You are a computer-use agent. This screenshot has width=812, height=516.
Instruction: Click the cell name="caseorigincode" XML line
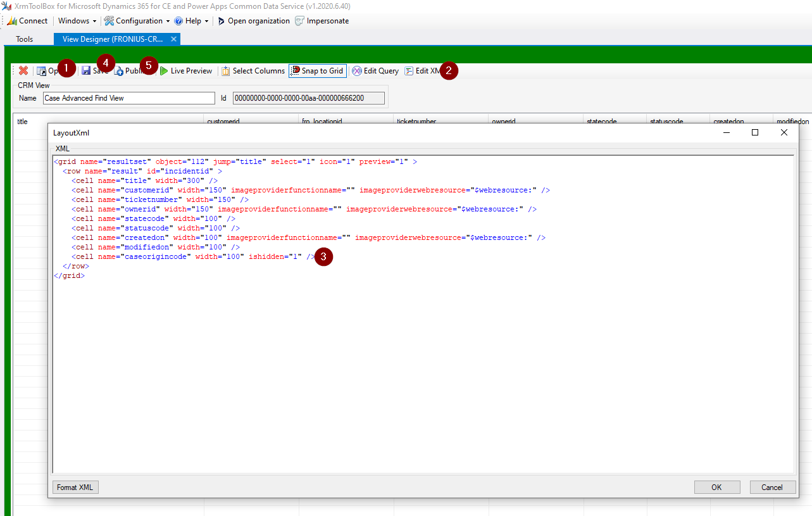(x=193, y=256)
